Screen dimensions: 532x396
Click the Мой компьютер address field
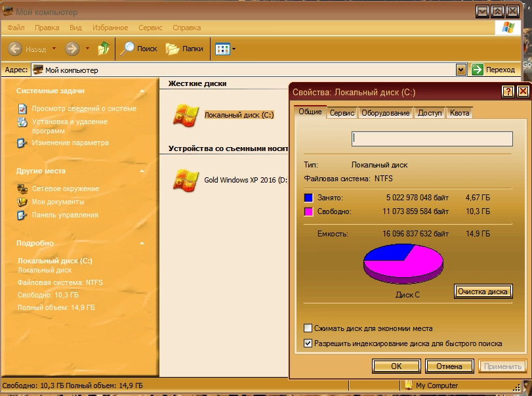(x=244, y=70)
